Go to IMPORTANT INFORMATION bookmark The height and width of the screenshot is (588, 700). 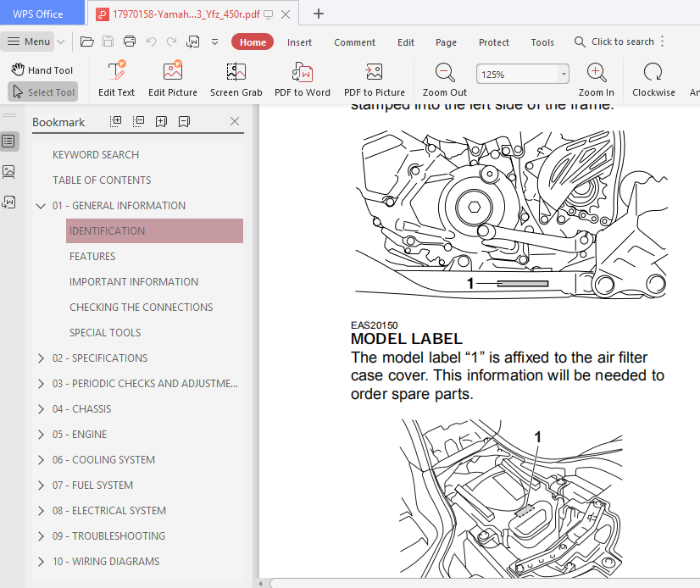pos(134,282)
